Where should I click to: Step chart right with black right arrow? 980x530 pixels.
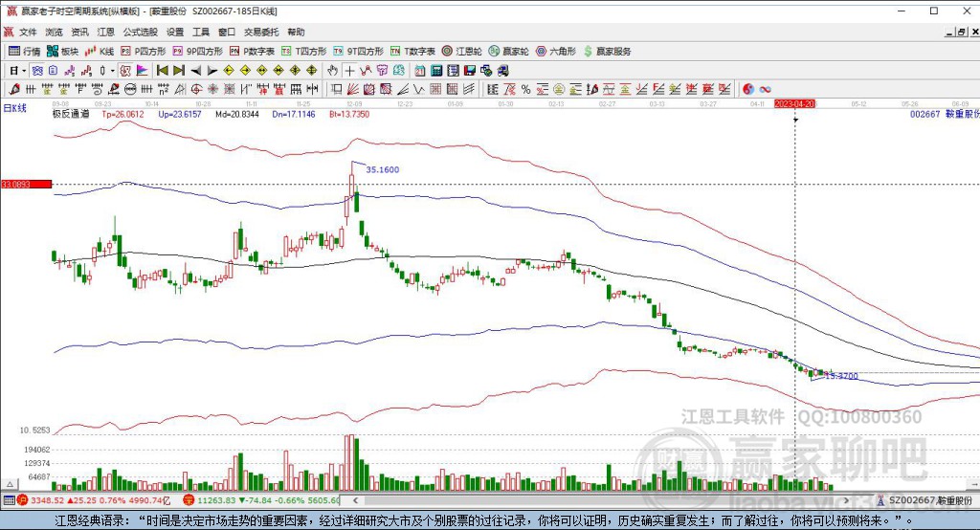[212, 71]
